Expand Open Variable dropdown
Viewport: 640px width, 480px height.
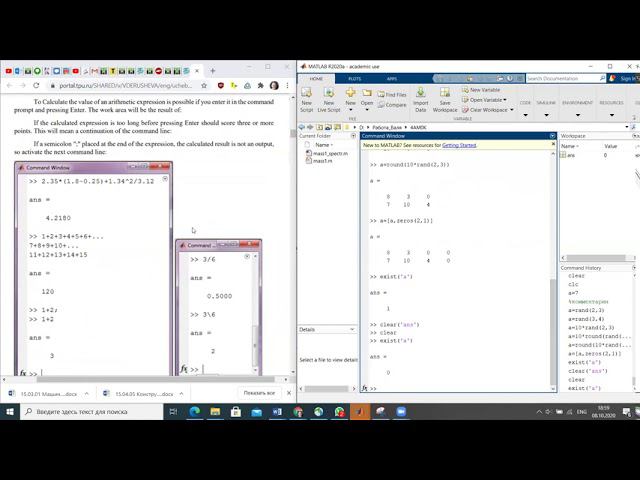tap(505, 100)
